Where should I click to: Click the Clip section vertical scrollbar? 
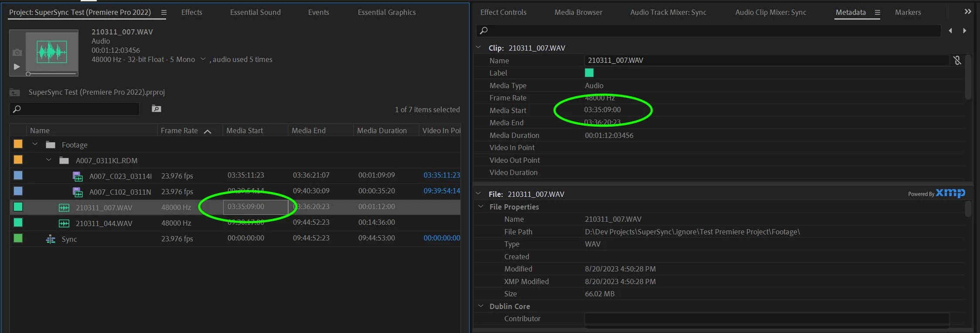coord(968,77)
